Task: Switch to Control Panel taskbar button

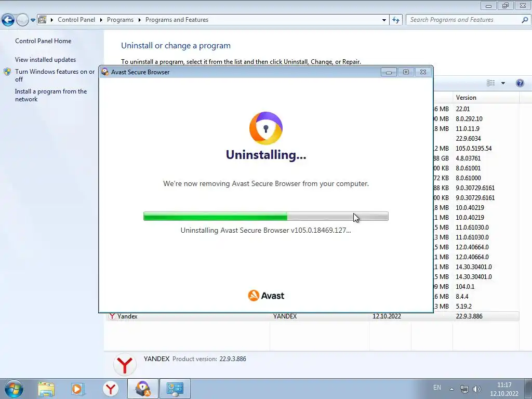Action: click(175, 389)
